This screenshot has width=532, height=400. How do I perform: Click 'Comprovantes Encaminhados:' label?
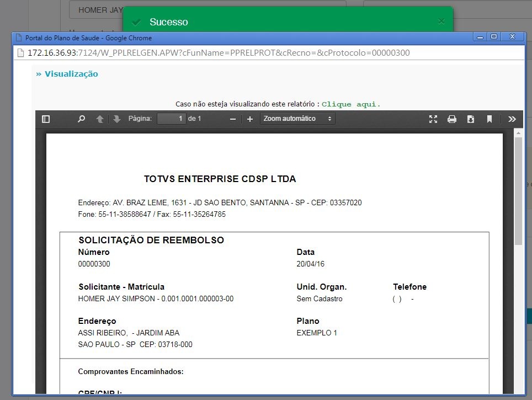pos(131,371)
